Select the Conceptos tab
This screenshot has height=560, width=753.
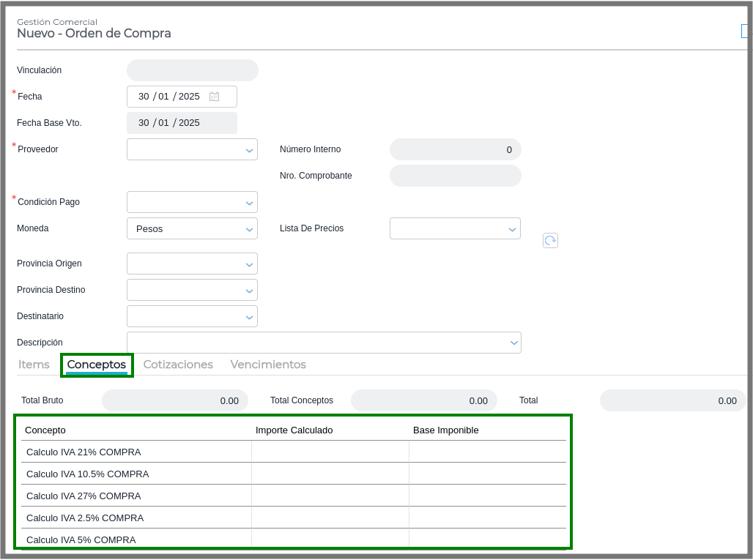tap(97, 365)
